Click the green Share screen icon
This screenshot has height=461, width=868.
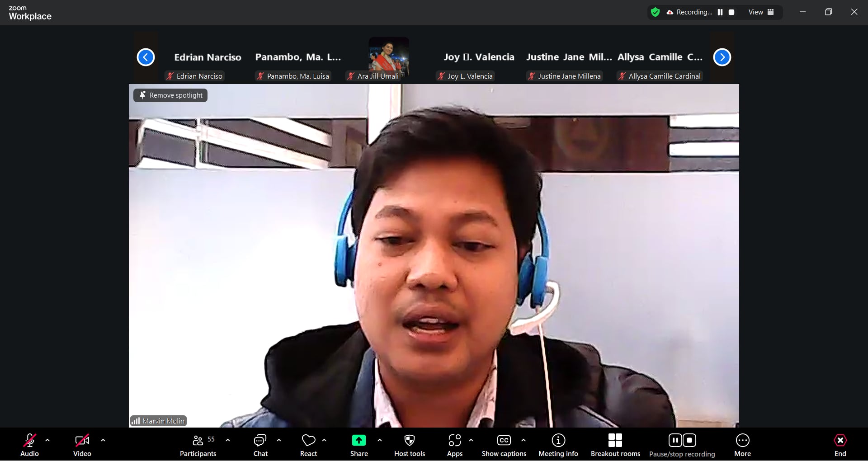[359, 440]
